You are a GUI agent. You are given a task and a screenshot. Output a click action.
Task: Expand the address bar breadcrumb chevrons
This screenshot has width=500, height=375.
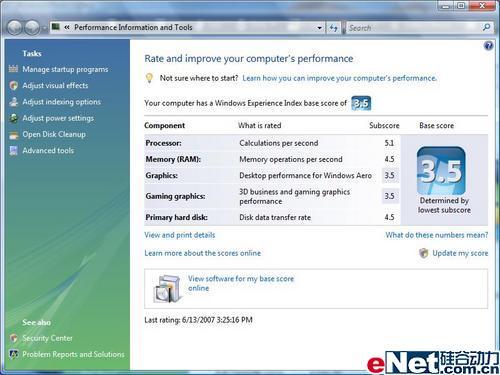(67, 27)
